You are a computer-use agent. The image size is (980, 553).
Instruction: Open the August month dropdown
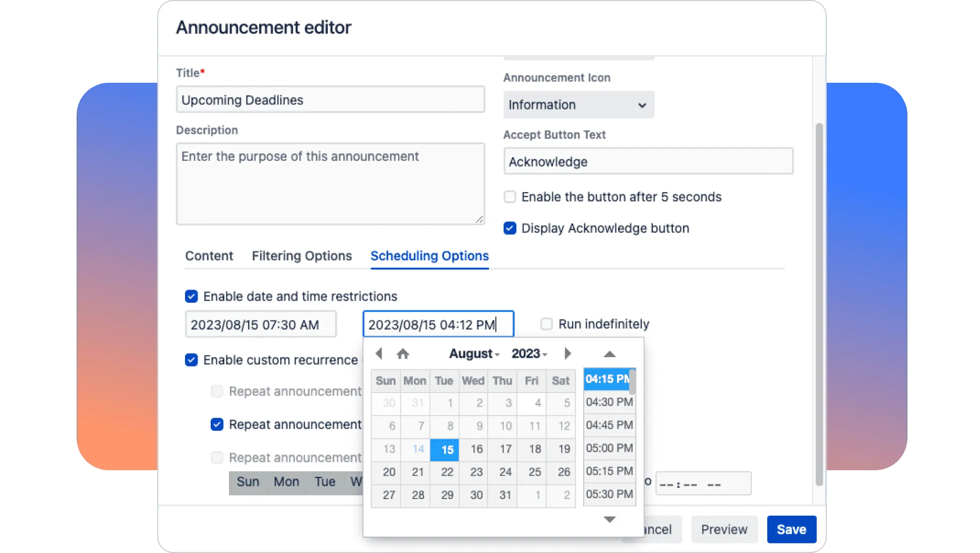click(474, 354)
